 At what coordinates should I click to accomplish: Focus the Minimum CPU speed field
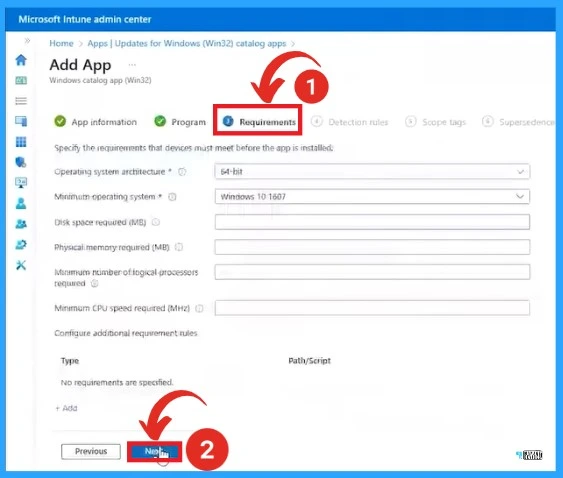(x=372, y=308)
